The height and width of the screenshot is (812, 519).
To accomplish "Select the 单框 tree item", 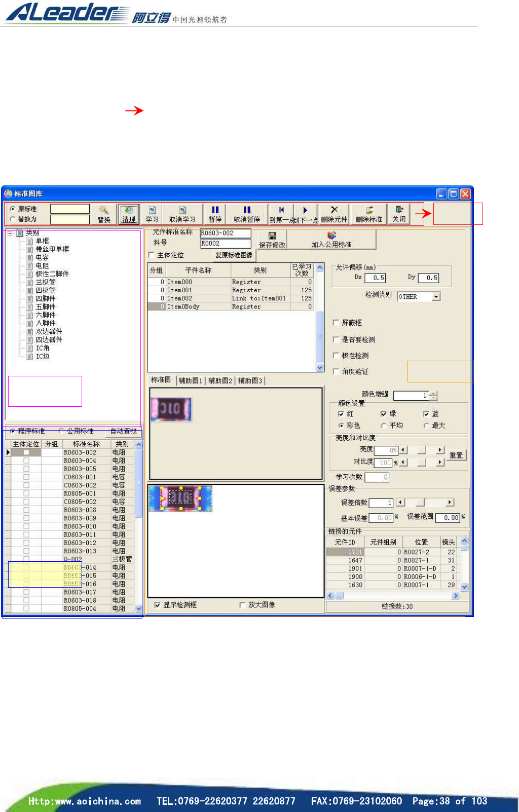I will [43, 241].
